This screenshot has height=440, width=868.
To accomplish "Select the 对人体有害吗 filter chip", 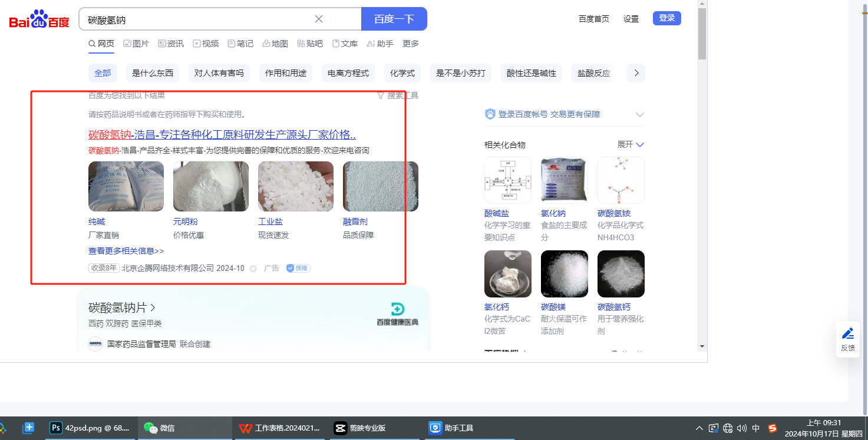I will 219,73.
